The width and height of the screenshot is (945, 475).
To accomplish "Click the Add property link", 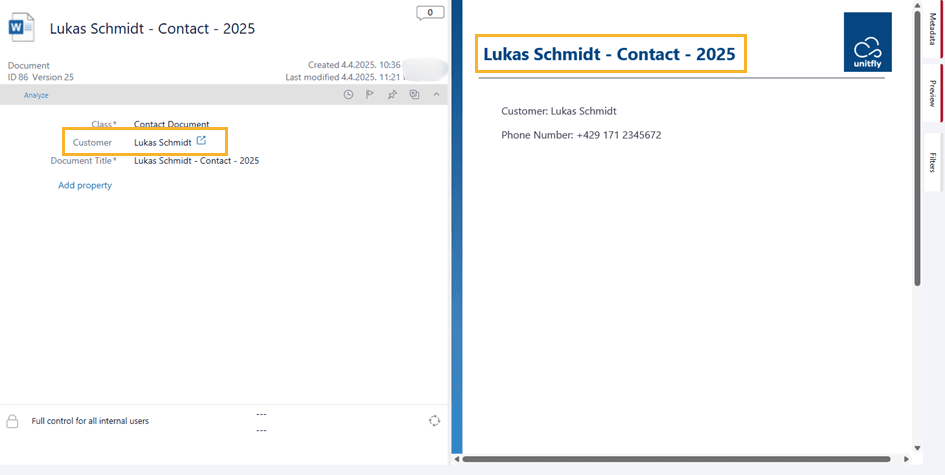I will click(x=85, y=185).
